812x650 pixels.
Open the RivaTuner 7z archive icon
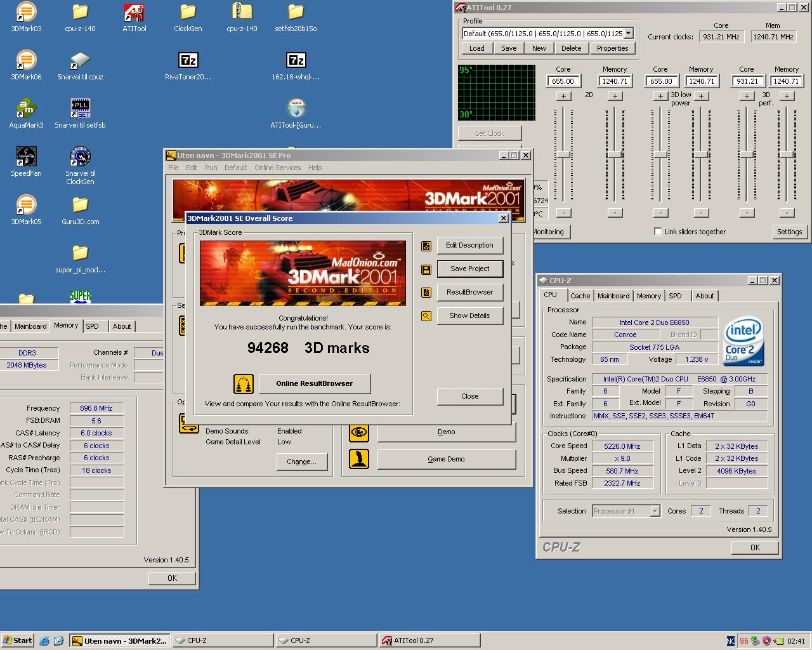coord(188,65)
